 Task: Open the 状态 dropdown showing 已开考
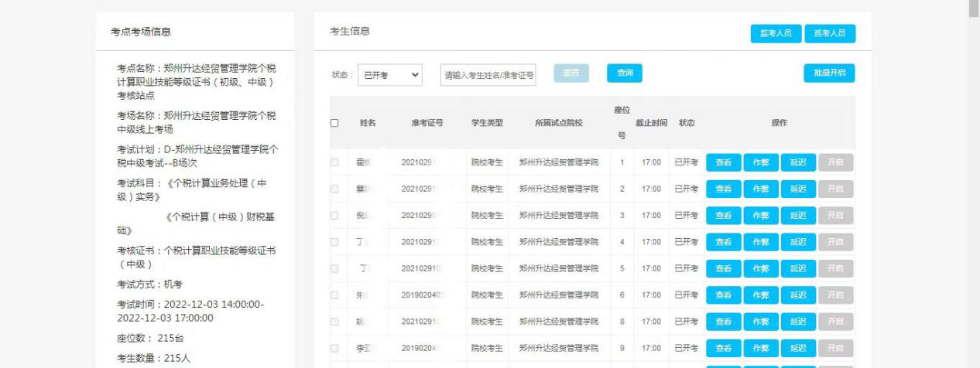tap(389, 74)
